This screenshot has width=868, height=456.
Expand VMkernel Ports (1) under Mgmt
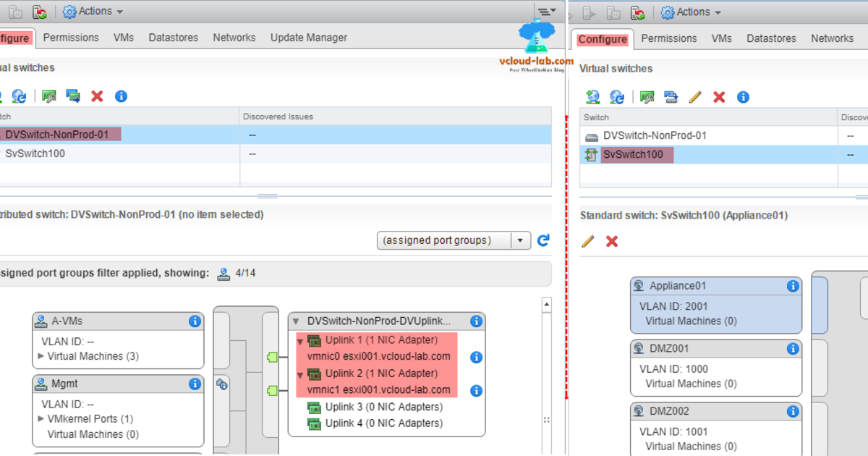41,419
